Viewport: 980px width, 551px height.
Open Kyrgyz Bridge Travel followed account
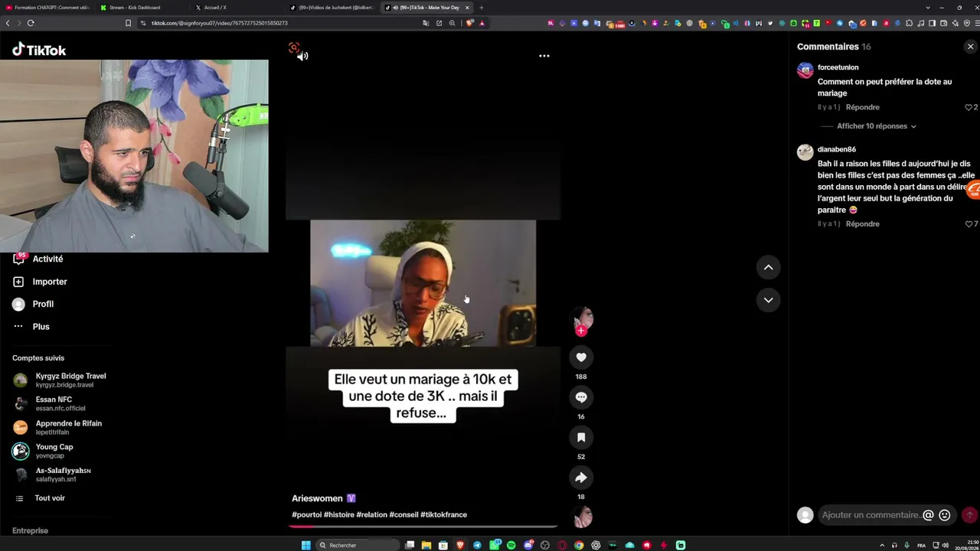click(60, 380)
